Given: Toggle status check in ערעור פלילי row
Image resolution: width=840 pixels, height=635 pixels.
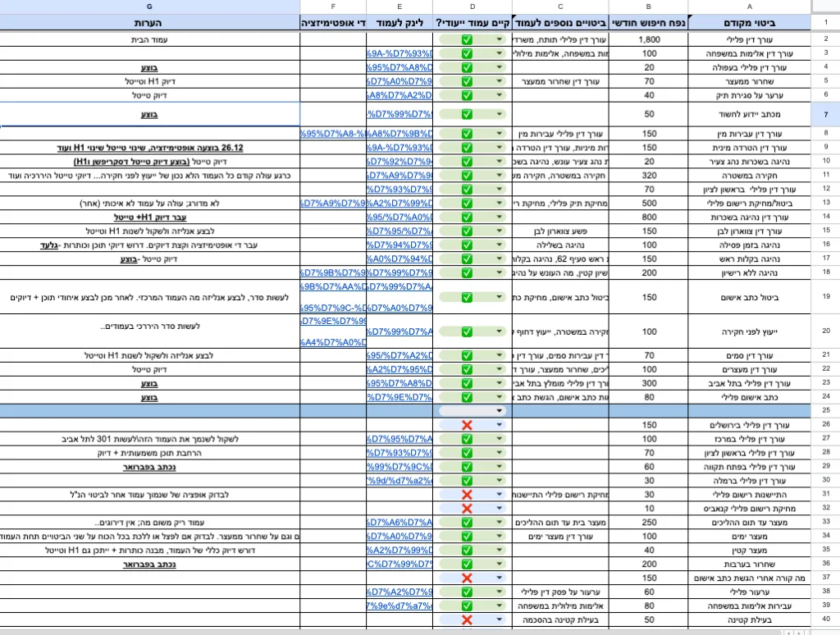Looking at the screenshot, I should coord(467,592).
